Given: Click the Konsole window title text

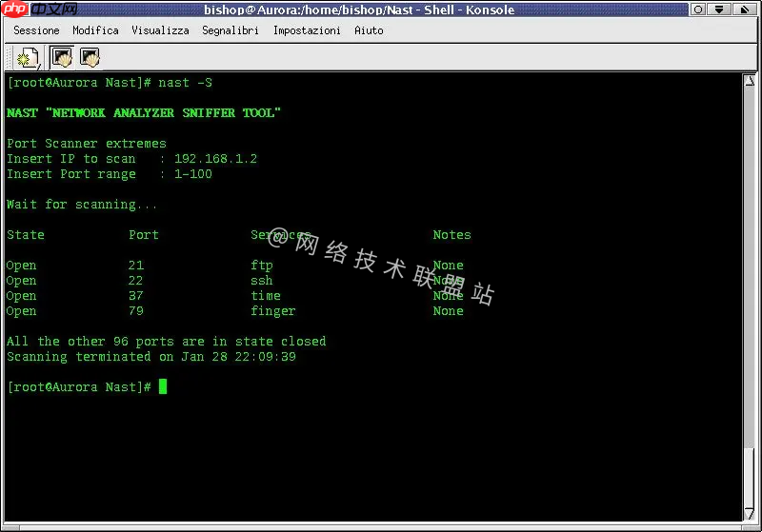Looking at the screenshot, I should (x=359, y=10).
